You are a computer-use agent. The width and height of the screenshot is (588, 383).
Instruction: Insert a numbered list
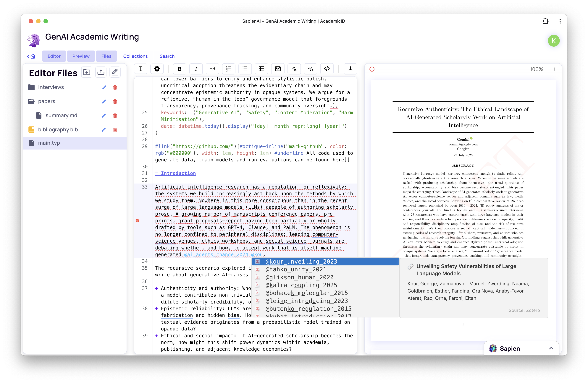click(229, 69)
